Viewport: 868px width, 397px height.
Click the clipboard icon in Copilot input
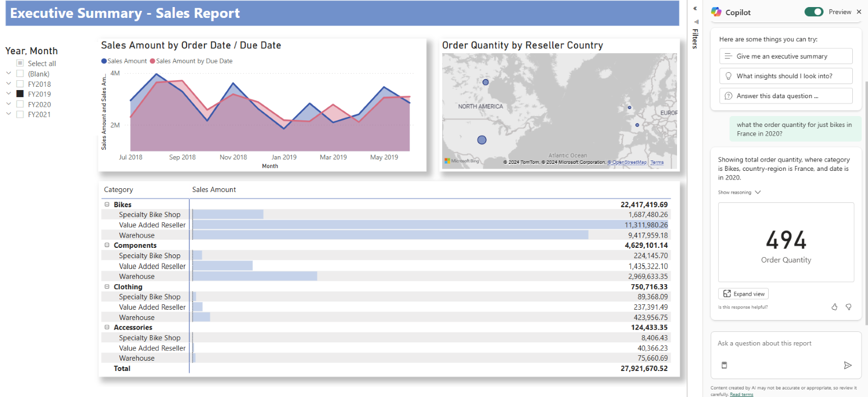click(724, 365)
